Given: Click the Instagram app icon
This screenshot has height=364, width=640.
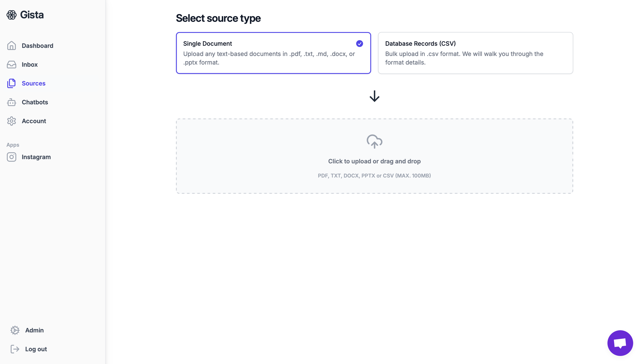Looking at the screenshot, I should pos(12,157).
